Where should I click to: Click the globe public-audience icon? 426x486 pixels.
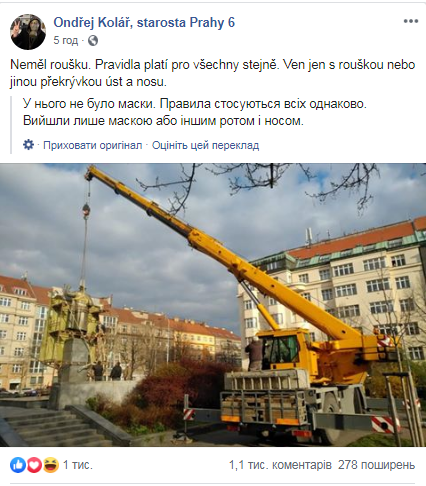coord(93,41)
